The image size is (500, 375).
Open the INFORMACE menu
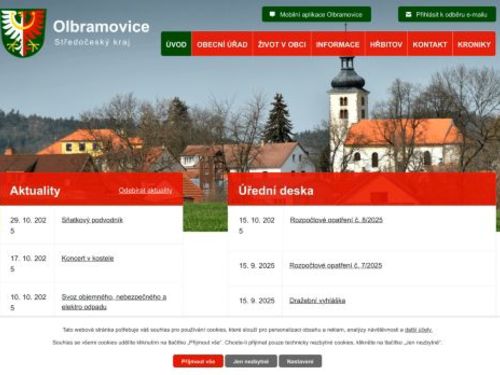point(338,44)
